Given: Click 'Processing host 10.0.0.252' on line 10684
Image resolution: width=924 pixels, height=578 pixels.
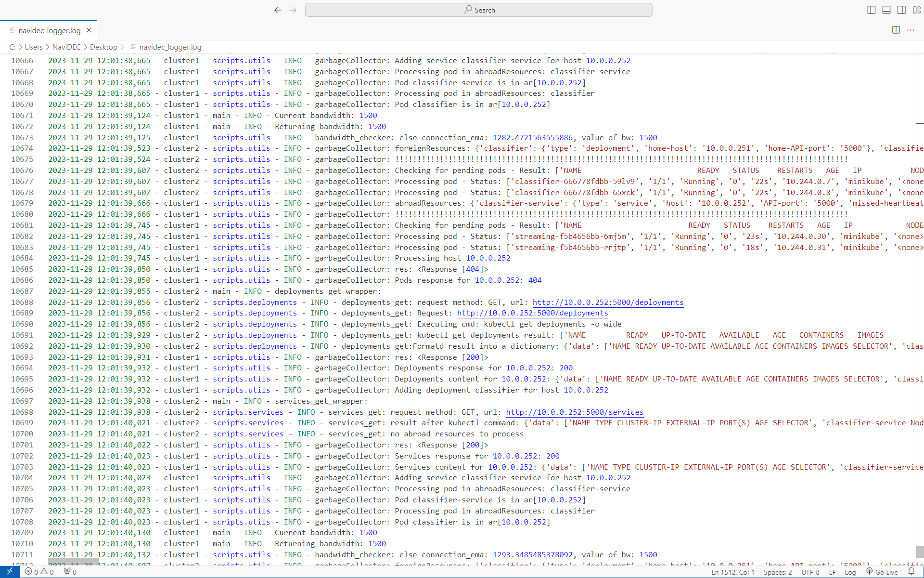Looking at the screenshot, I should click(x=452, y=258).
